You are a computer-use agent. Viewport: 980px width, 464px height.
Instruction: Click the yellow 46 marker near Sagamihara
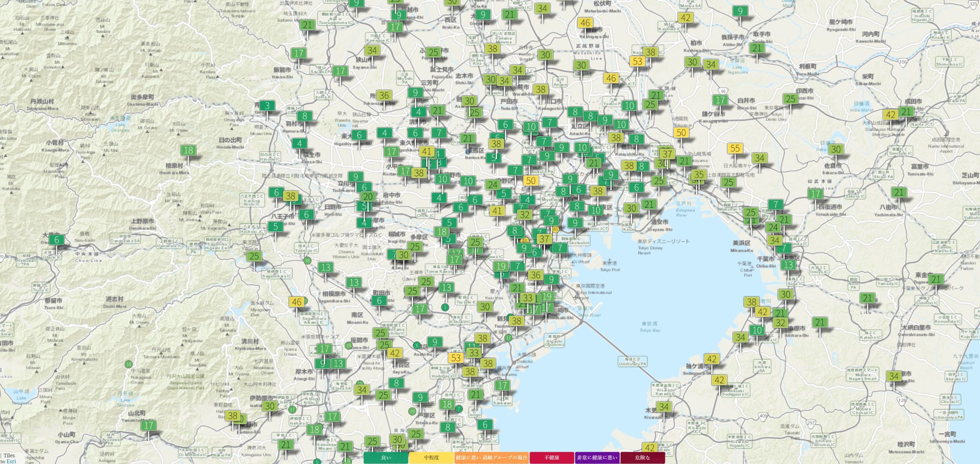point(297,302)
